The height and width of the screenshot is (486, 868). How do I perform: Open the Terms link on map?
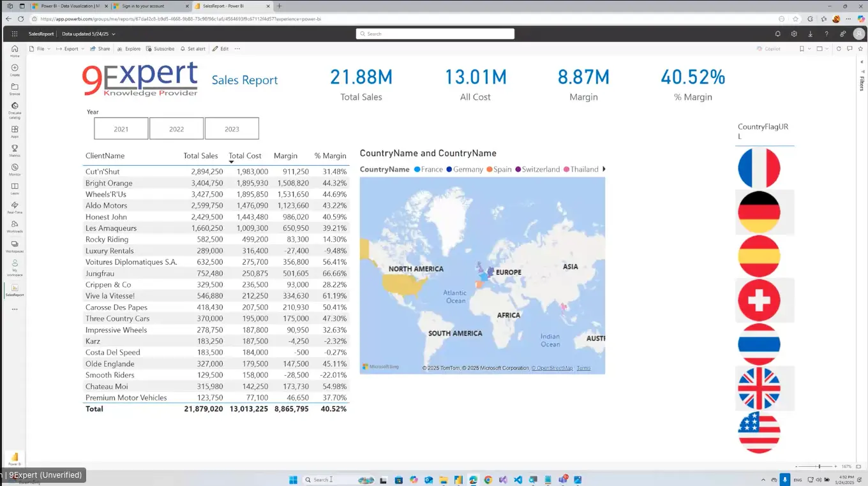tap(583, 368)
